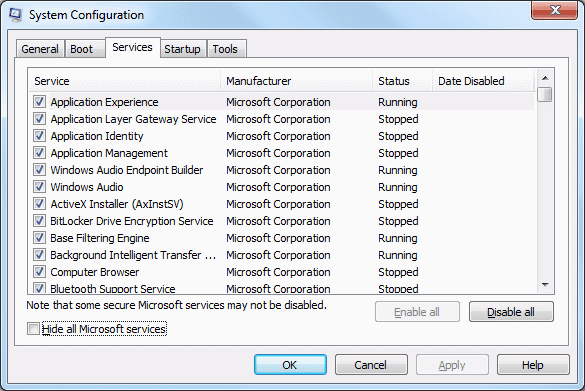Viewport: 585px width, 391px height.
Task: Disable Windows Audio Endpoint Builder checkbox
Action: (40, 169)
